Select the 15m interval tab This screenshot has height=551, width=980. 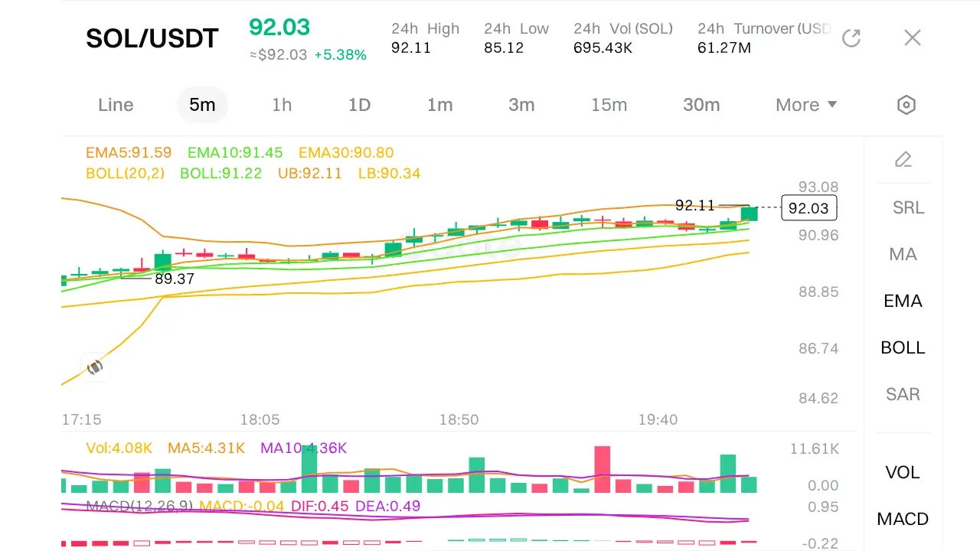point(609,105)
